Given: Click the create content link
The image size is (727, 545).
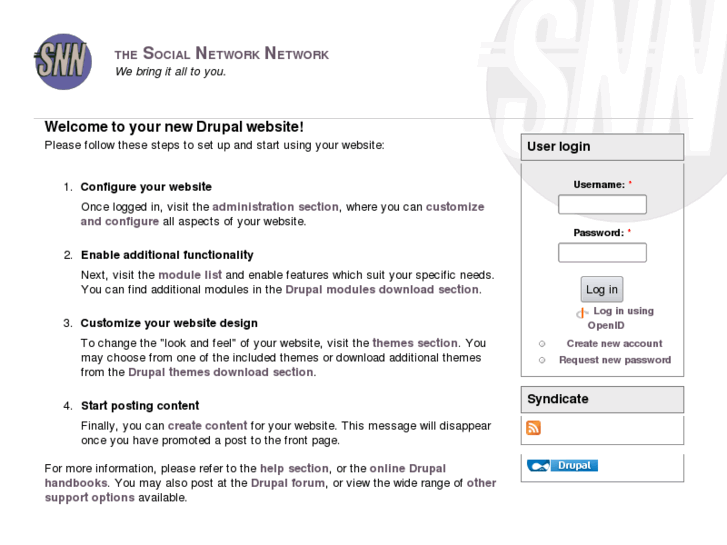Looking at the screenshot, I should coord(207,426).
